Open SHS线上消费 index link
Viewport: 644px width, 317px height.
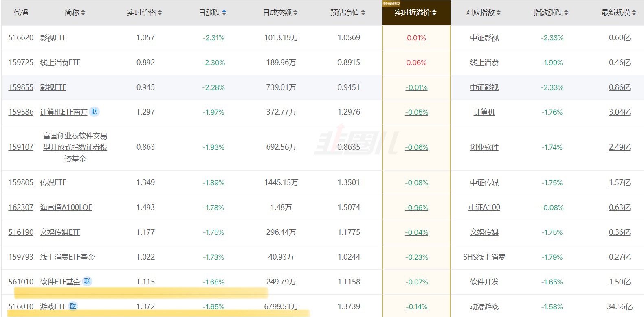pyautogui.click(x=484, y=257)
